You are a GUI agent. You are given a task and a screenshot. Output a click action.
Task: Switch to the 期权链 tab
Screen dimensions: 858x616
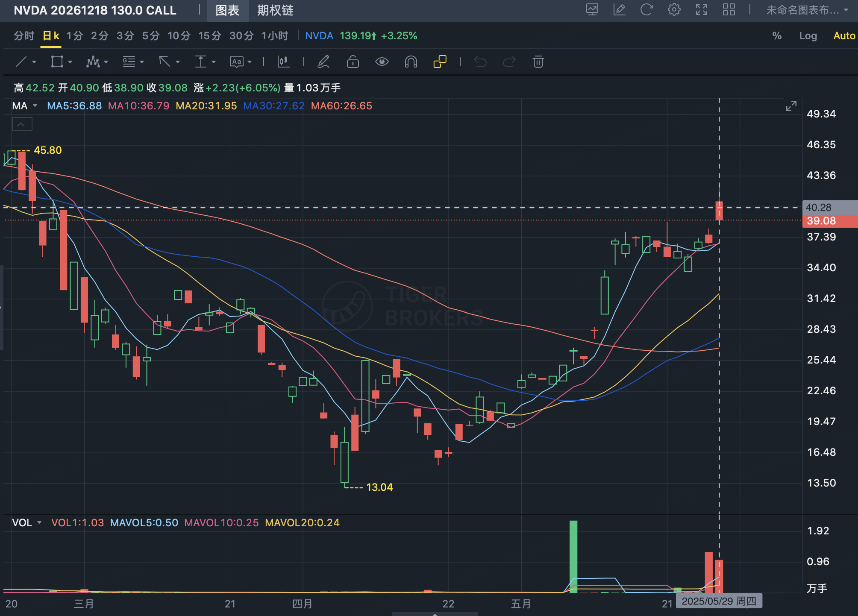click(275, 11)
